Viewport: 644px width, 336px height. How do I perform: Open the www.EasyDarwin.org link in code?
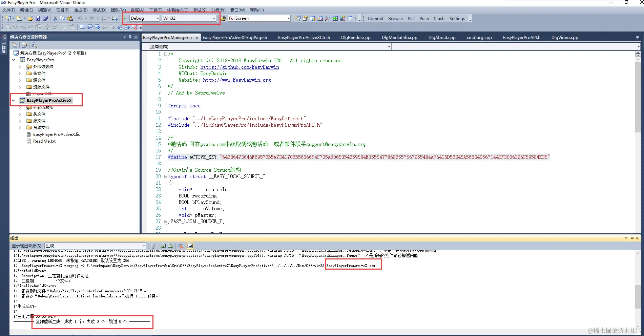237,80
